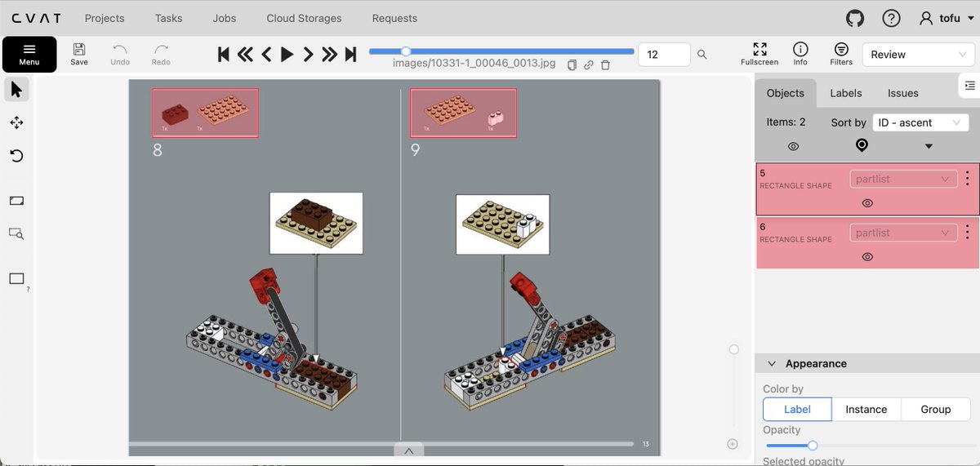Click the CVAT logo
This screenshot has height=466, width=980.
(36, 18)
